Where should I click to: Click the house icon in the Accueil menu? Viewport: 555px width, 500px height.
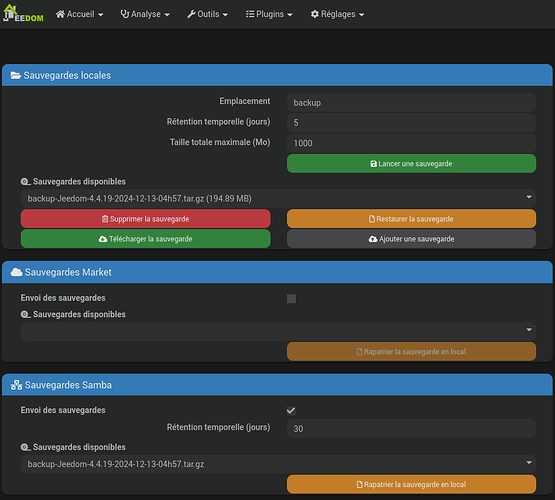tap(61, 14)
